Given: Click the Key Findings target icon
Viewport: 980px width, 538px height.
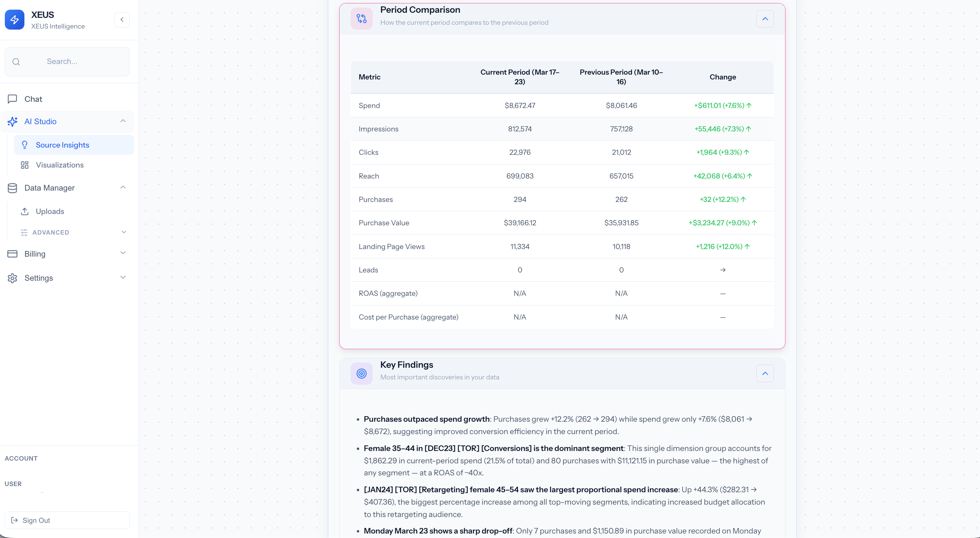Looking at the screenshot, I should 361,373.
